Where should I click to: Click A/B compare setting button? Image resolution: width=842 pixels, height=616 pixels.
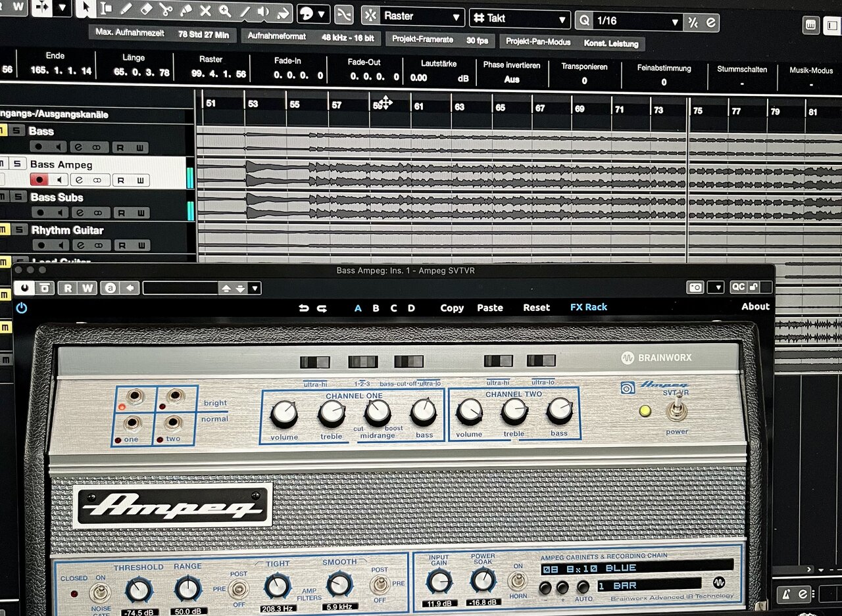pos(111,288)
